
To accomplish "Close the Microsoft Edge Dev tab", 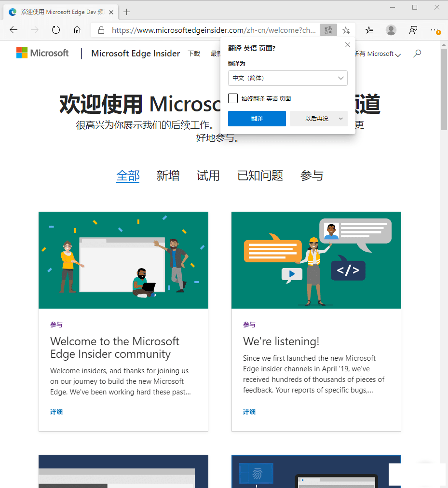I will coord(111,12).
